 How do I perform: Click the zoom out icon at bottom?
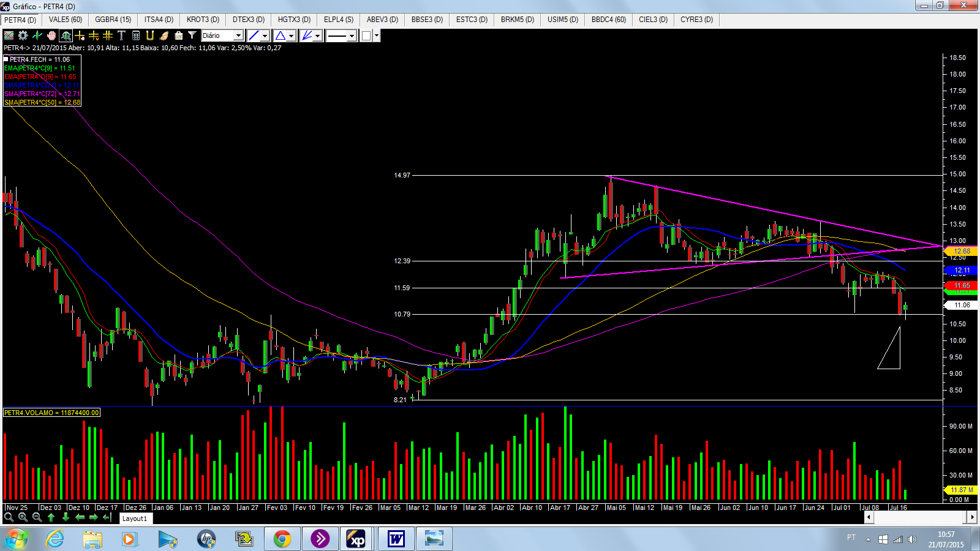coord(37,517)
